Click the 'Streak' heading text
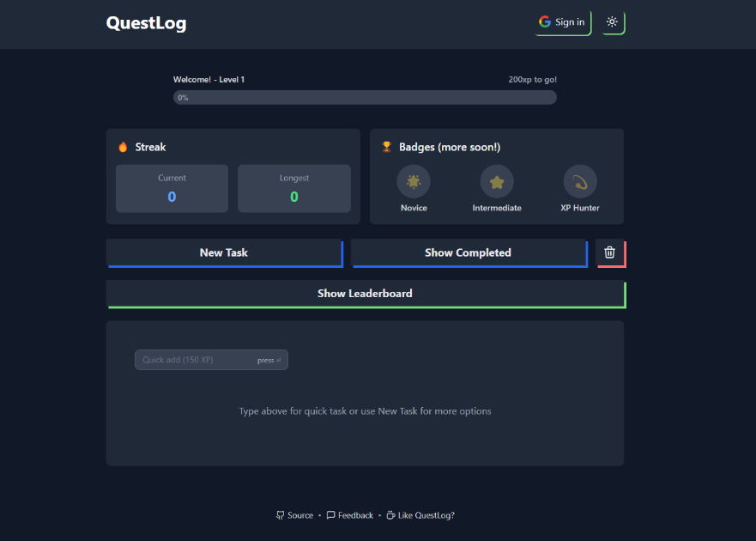 click(x=150, y=147)
